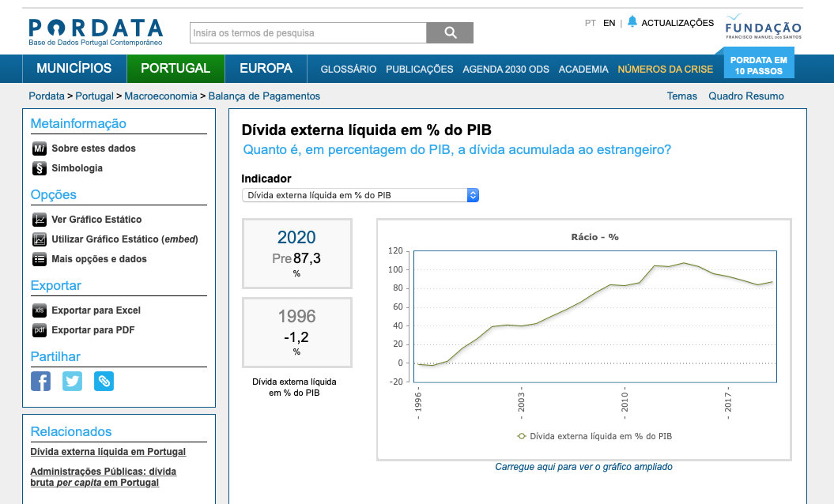The height and width of the screenshot is (504, 834).
Task: Click the green chart legend marker
Action: click(521, 435)
